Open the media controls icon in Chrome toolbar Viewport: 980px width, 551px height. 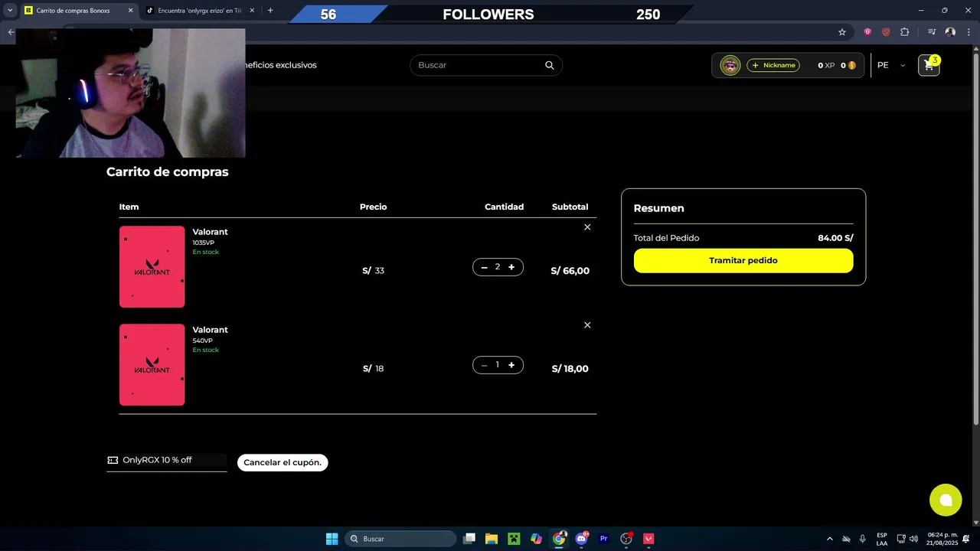coord(932,32)
